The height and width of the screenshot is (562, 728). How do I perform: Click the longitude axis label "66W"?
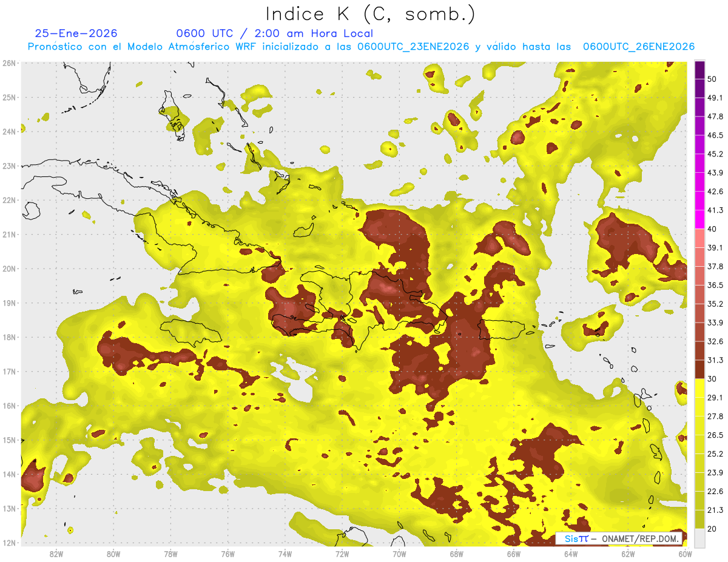pyautogui.click(x=514, y=554)
